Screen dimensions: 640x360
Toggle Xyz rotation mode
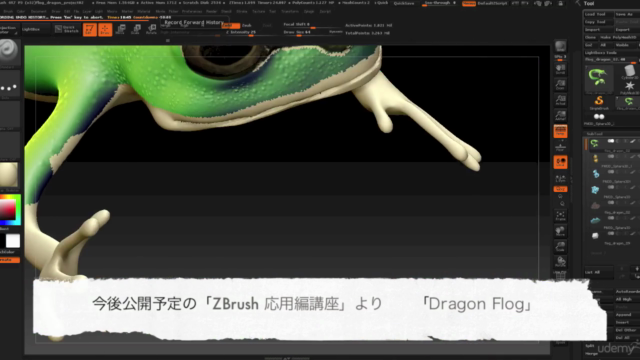coord(560,189)
